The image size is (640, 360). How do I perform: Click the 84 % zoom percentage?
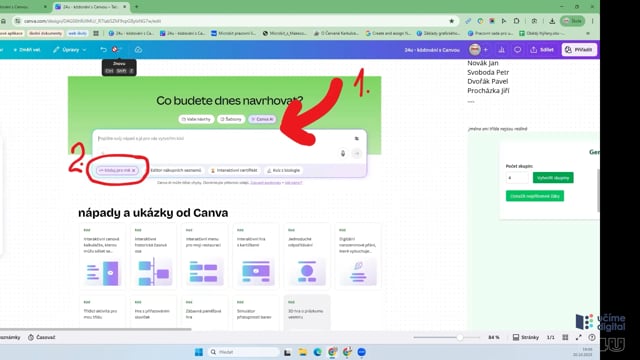(493, 338)
